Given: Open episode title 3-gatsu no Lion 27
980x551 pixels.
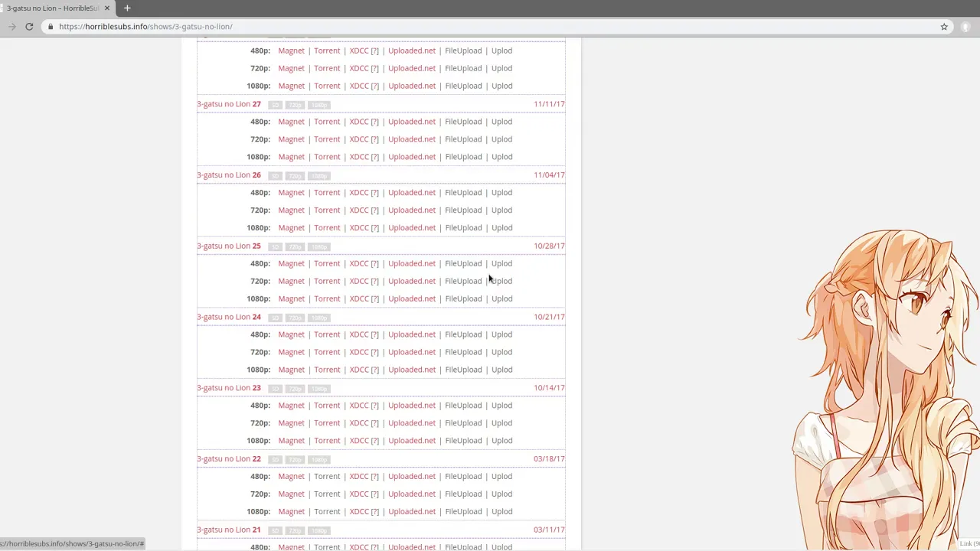Looking at the screenshot, I should [x=229, y=104].
